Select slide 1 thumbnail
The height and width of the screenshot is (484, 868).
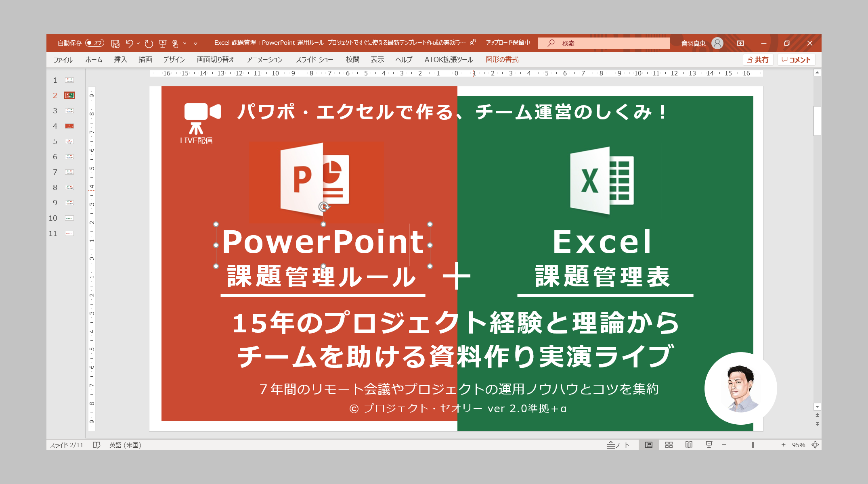point(69,80)
